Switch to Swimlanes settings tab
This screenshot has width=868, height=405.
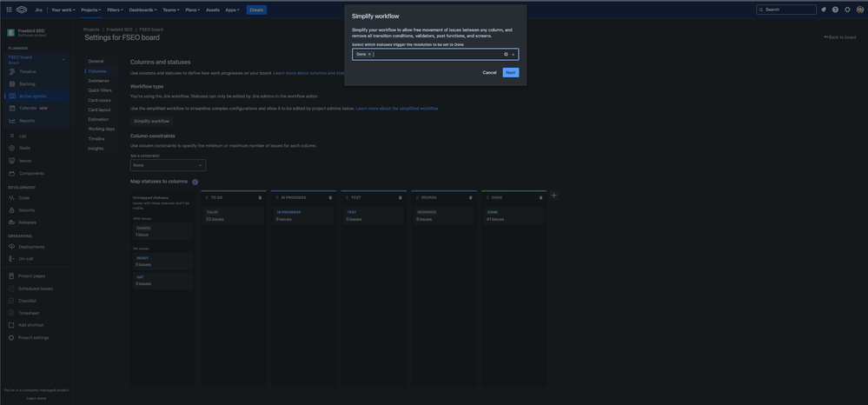tap(99, 81)
